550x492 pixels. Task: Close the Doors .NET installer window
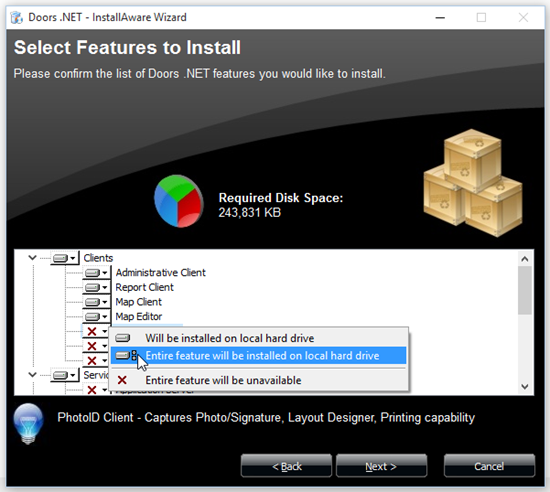tap(523, 18)
